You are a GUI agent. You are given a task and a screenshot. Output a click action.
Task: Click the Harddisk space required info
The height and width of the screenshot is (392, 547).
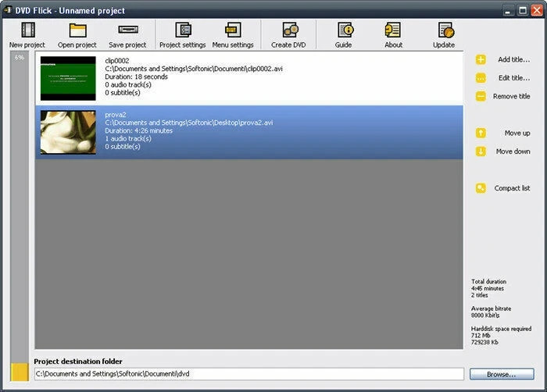(x=502, y=336)
